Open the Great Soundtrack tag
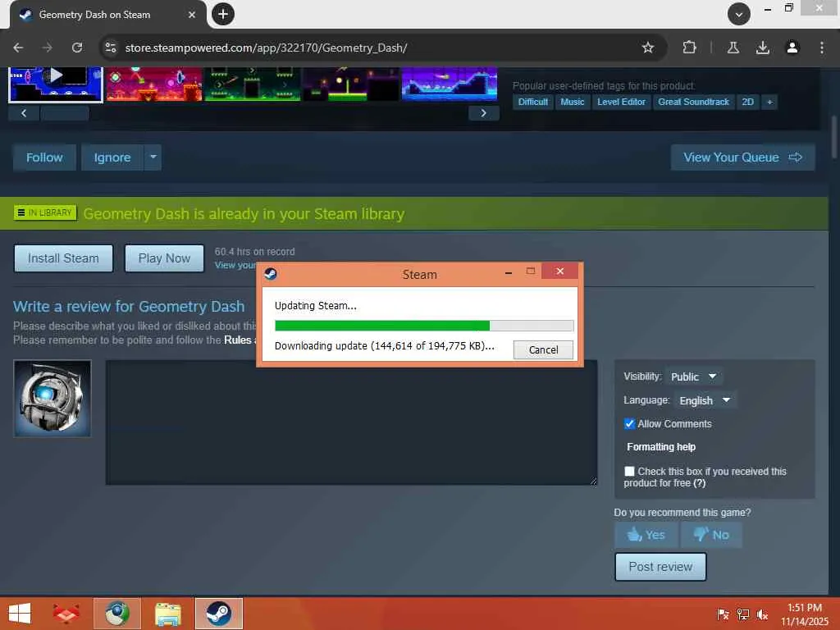840x630 pixels. pyautogui.click(x=693, y=102)
